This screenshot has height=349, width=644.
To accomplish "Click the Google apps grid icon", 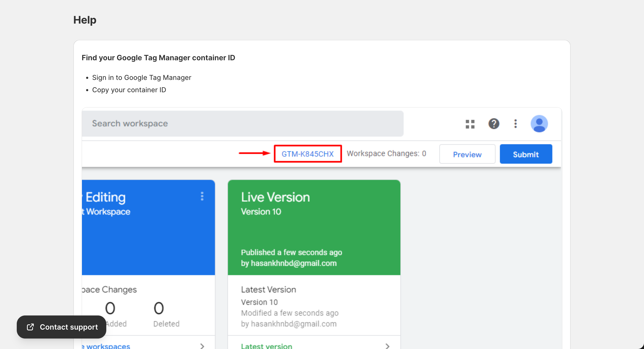I will coord(470,124).
